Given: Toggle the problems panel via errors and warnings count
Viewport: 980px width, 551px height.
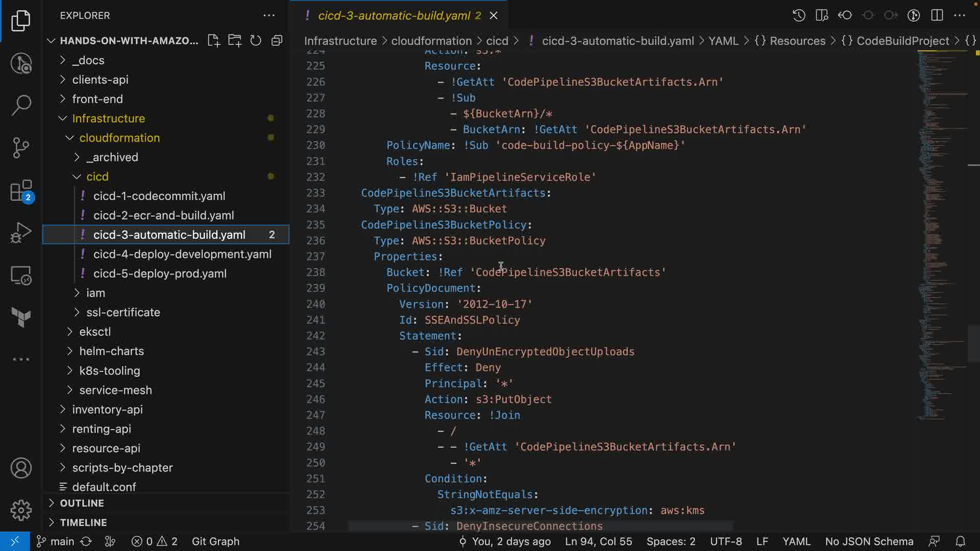Looking at the screenshot, I should tap(154, 541).
